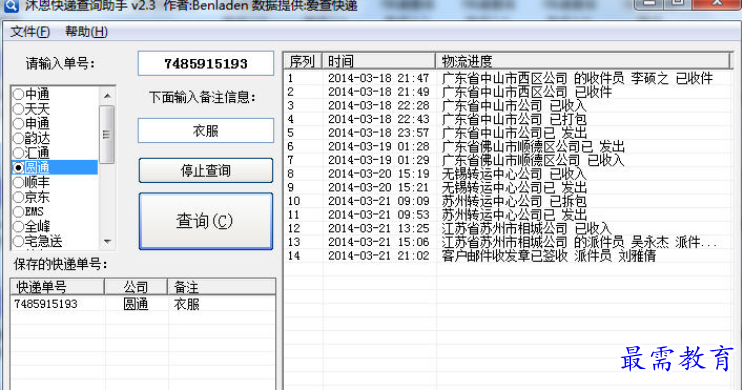Select row 3 dated 2014-03-18 22:28
742x390 pixels.
coord(508,106)
